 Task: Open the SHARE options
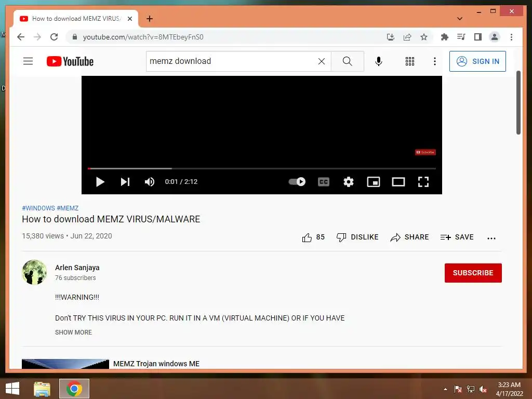click(x=409, y=237)
